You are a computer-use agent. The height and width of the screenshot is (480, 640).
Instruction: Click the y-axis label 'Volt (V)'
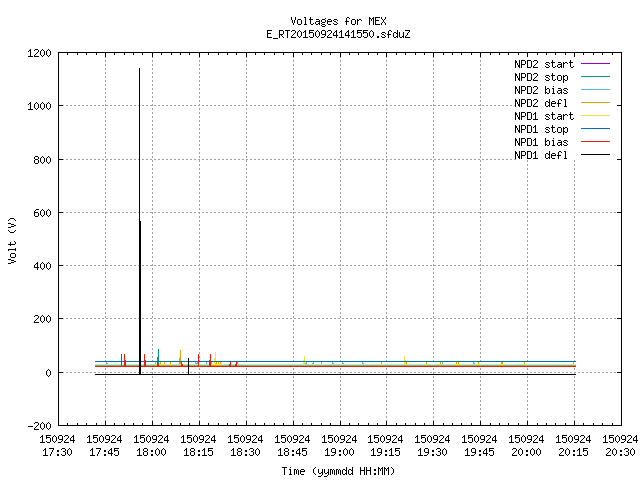(13, 240)
